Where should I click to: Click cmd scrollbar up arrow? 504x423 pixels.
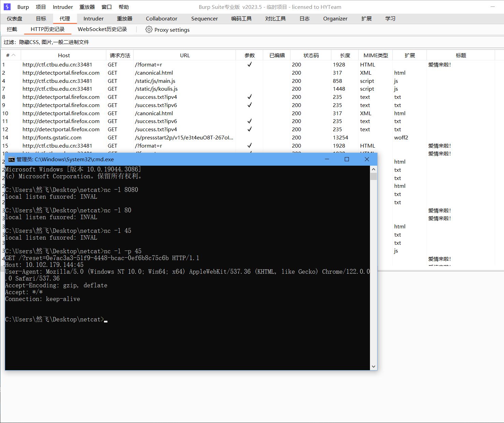point(373,169)
